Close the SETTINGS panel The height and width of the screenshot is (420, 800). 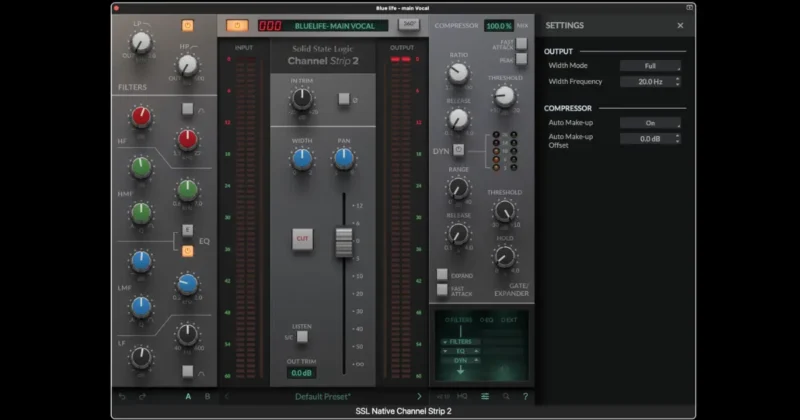pos(680,26)
